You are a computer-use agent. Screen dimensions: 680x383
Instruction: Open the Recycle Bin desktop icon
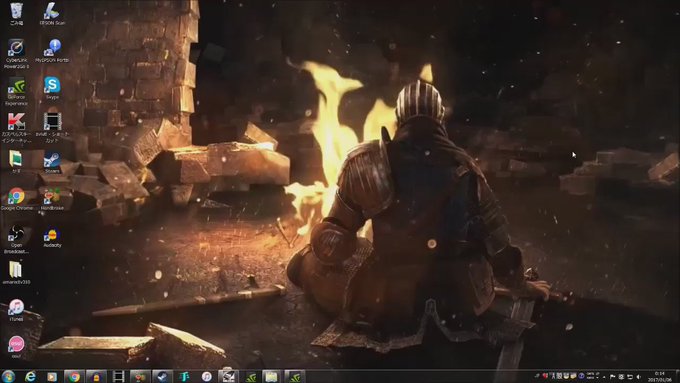tap(16, 13)
